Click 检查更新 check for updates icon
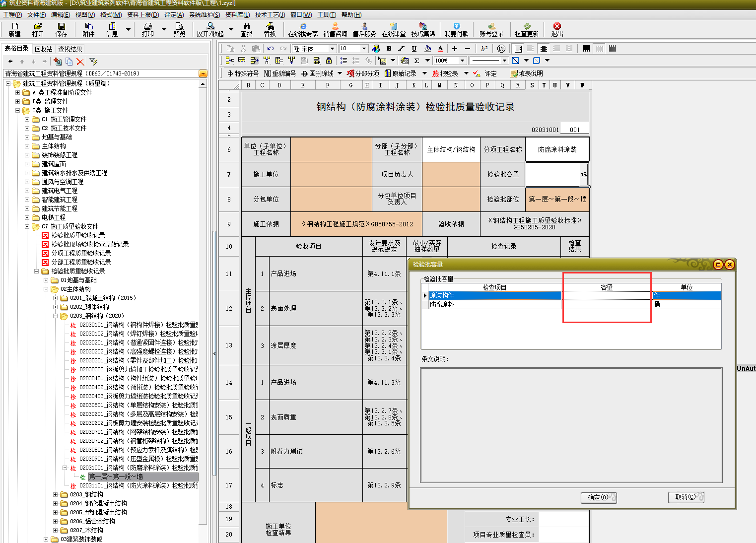This screenshot has height=543, width=756. click(527, 30)
